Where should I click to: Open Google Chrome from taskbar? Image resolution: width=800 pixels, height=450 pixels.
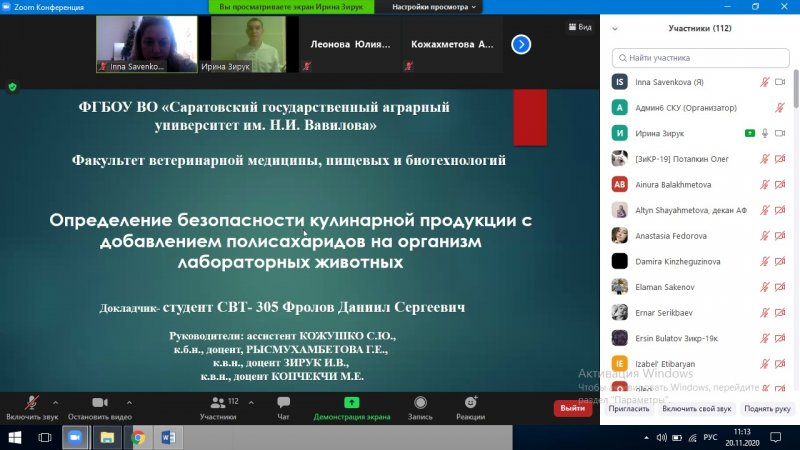click(x=138, y=437)
